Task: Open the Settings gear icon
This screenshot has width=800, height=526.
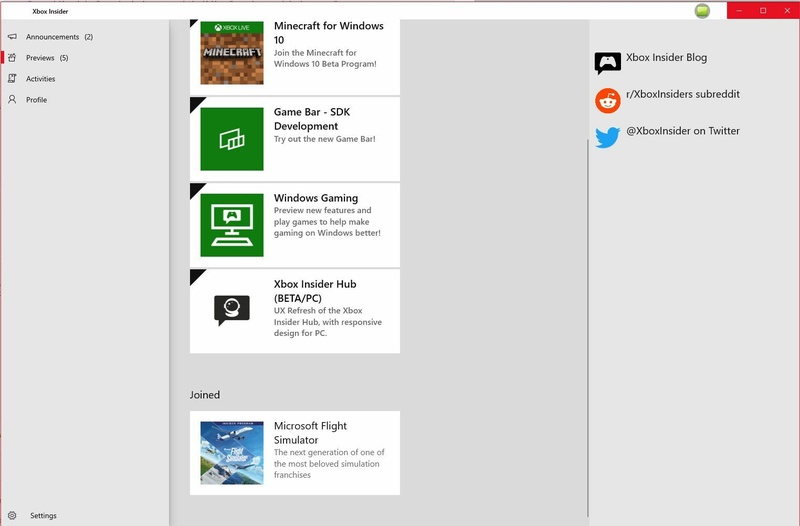Action: click(x=12, y=515)
